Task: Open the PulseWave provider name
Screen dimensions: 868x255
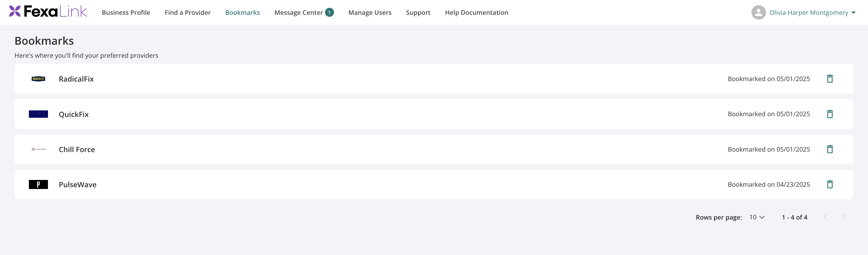Action: [78, 184]
